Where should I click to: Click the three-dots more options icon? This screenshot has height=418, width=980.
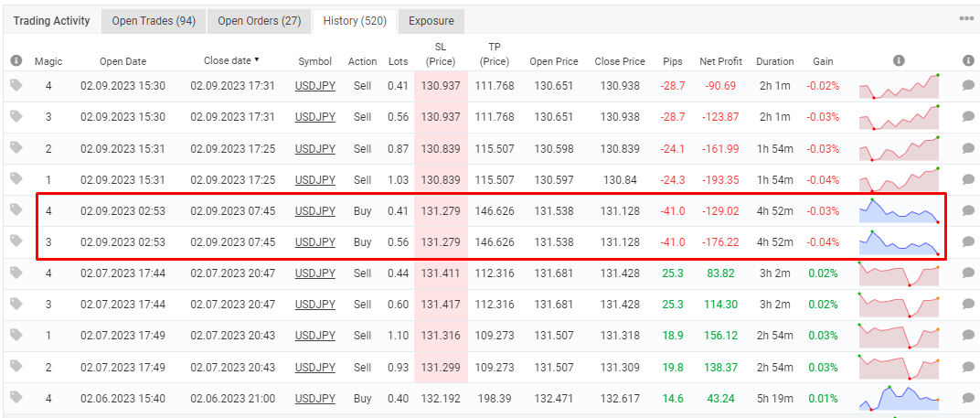(966, 19)
